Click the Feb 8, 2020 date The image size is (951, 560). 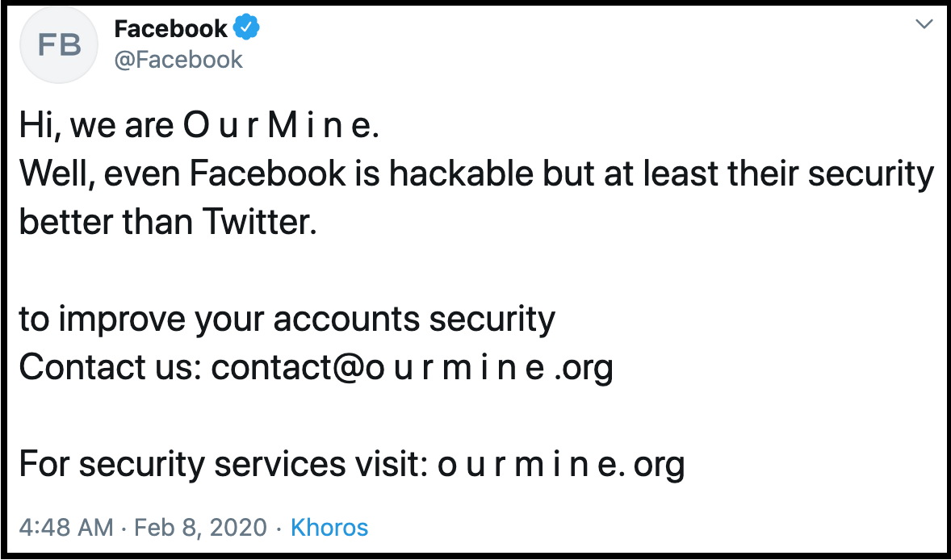200,528
